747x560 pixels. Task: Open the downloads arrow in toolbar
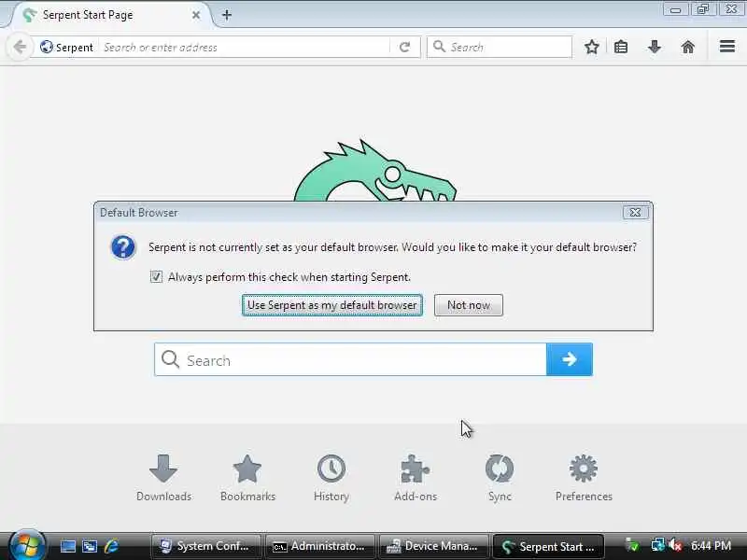click(x=655, y=47)
